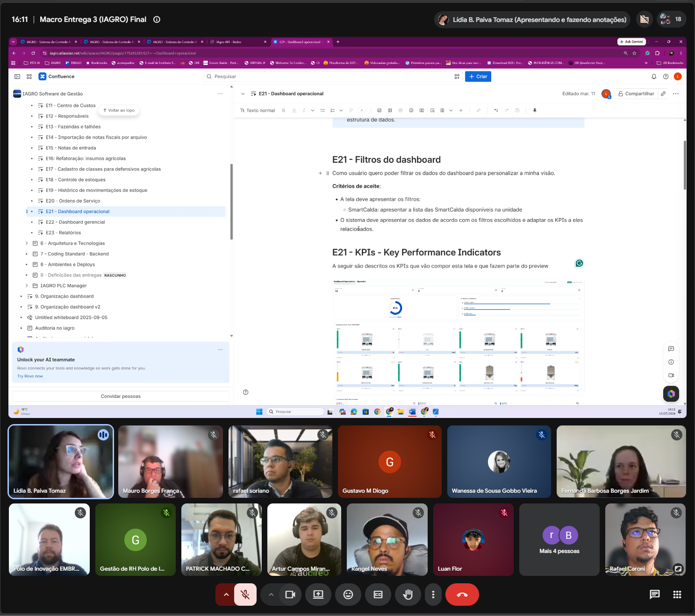Viewport: 695px width, 616px height.
Task: Unmute the microphone toggle
Action: click(x=245, y=595)
